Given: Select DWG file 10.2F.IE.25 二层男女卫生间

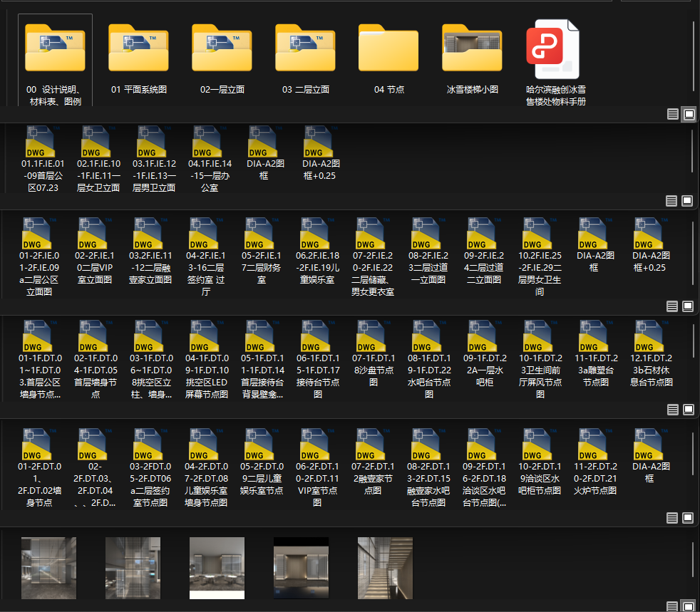Looking at the screenshot, I should click(x=540, y=257).
